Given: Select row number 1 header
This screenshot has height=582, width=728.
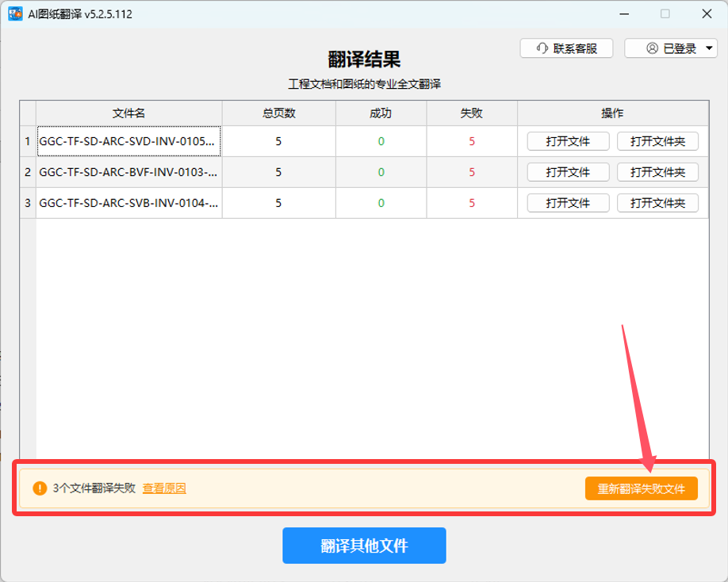Looking at the screenshot, I should coord(28,141).
